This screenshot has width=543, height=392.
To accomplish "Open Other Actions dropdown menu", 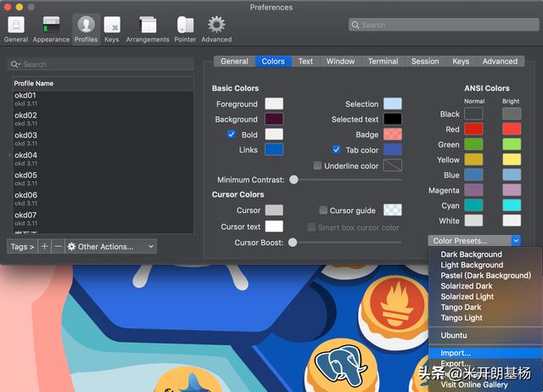I will [110, 247].
